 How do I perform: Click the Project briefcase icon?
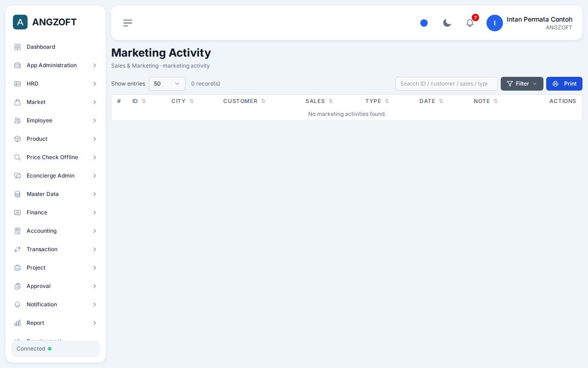17,268
